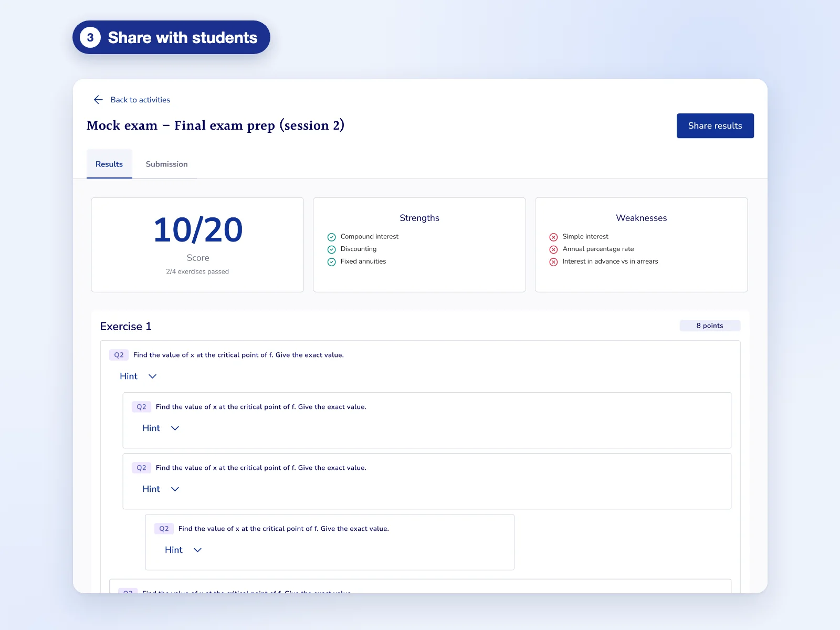The height and width of the screenshot is (630, 840).
Task: Click the red cross beside Annual percentage rate
Action: [553, 249]
